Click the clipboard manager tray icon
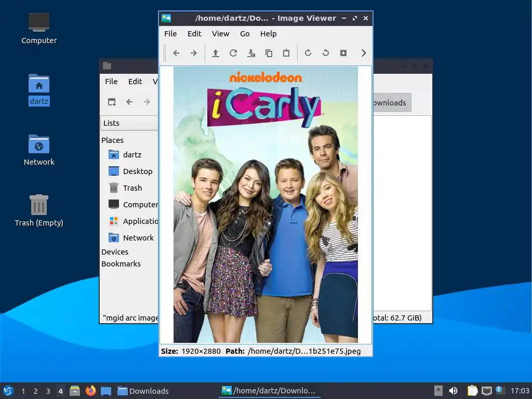The height and width of the screenshot is (399, 532). pos(473,391)
